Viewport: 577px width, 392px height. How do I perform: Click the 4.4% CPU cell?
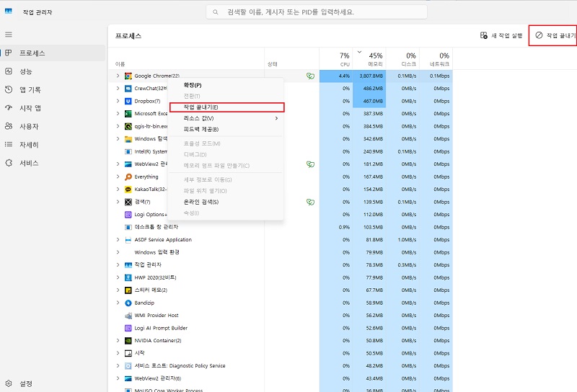click(x=335, y=76)
